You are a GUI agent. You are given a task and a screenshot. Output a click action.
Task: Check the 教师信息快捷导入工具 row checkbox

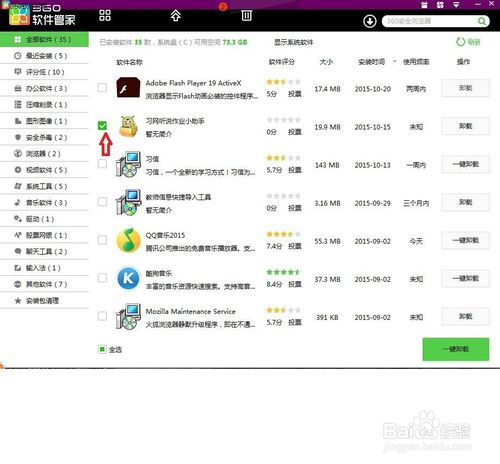[102, 202]
